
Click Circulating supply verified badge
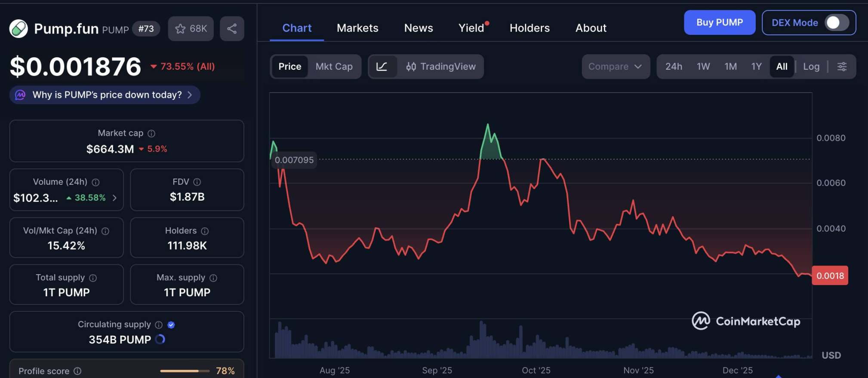coord(171,325)
